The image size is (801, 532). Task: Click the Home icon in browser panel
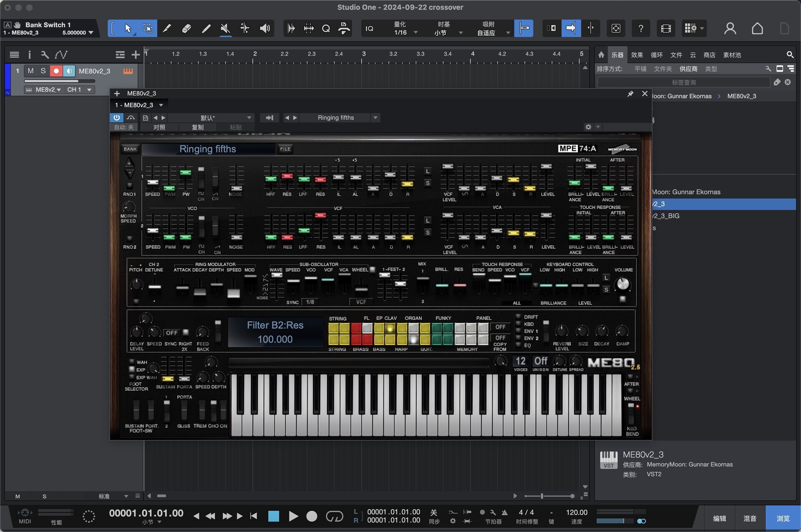(601, 55)
